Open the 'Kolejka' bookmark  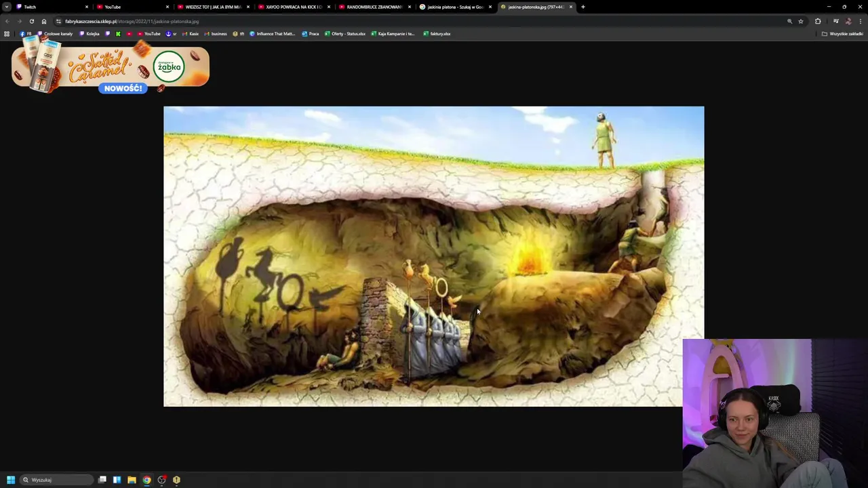90,34
